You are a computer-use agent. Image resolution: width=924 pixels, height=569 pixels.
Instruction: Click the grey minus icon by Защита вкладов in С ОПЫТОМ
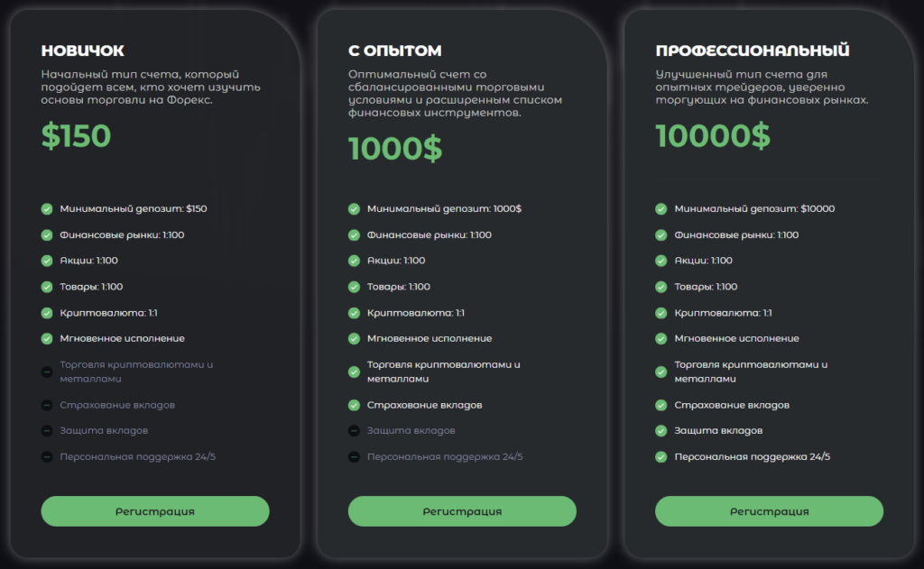pos(354,431)
